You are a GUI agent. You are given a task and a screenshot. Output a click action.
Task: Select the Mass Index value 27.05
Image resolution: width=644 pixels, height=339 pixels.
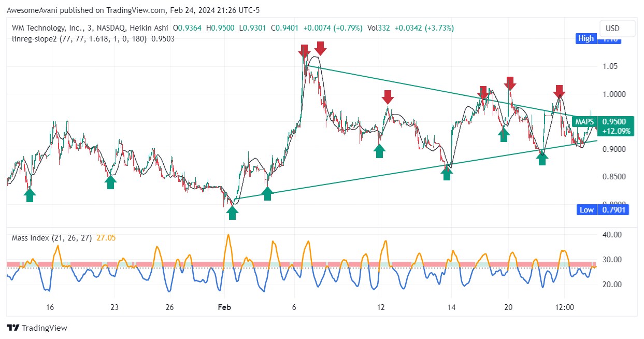(106, 238)
